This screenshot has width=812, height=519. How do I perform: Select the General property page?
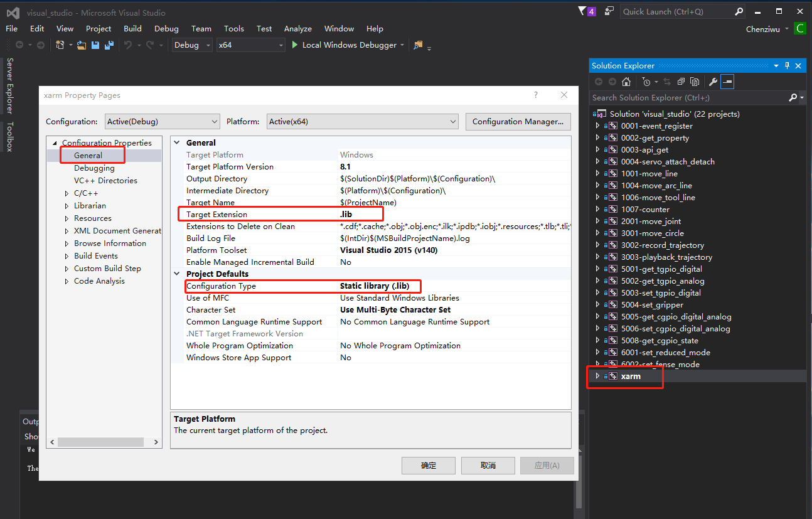[x=88, y=155]
